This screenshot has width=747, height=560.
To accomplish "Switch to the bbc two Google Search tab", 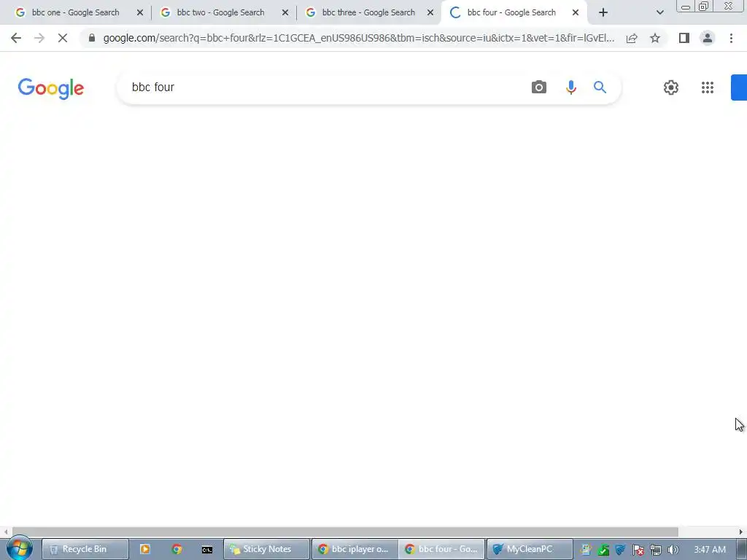I will (220, 12).
